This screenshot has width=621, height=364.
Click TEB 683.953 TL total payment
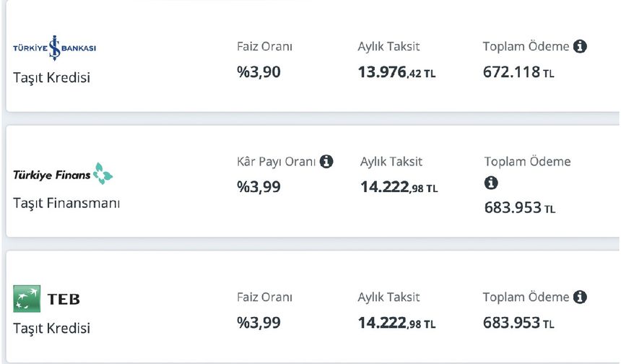pyautogui.click(x=518, y=323)
